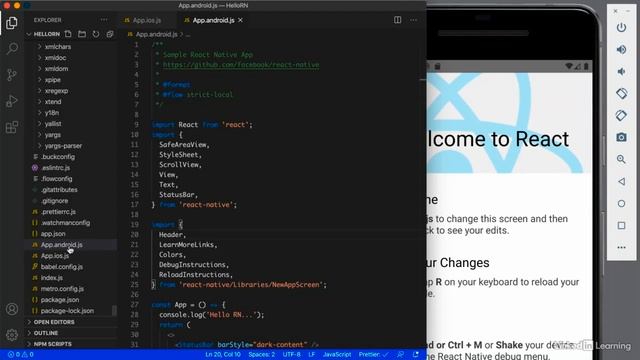Create a new file in HELLORN
This screenshot has width=640, height=360.
[68, 34]
